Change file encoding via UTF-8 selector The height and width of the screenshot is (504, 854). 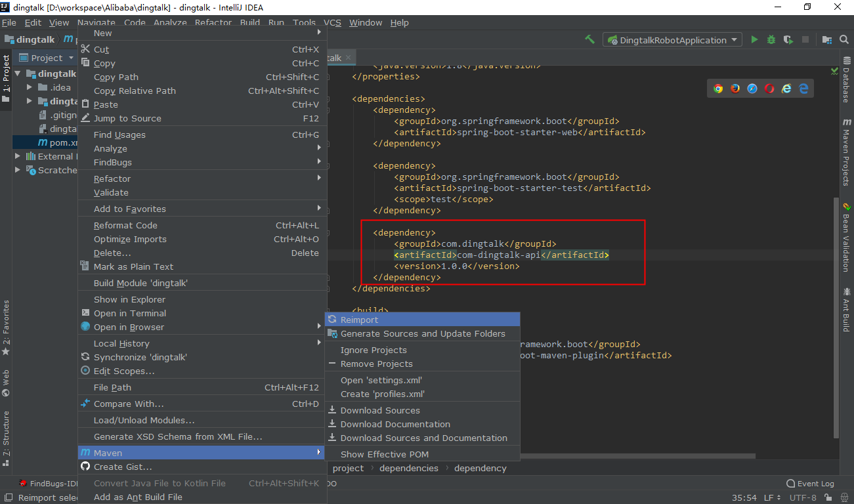coord(805,497)
